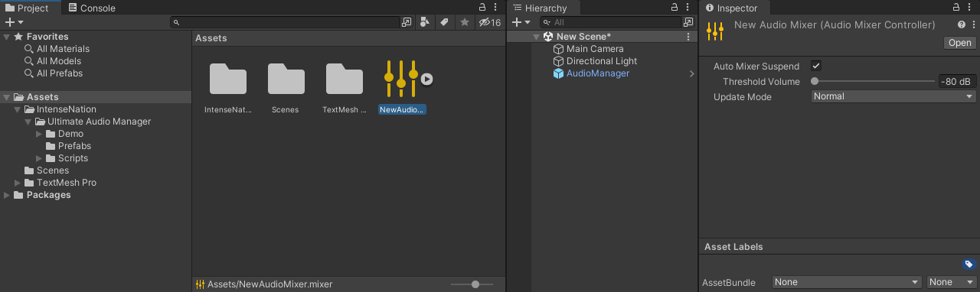Screen dimensions: 980x292
Task: Open the Hierarchy create (+) dropdown
Action: (x=521, y=22)
